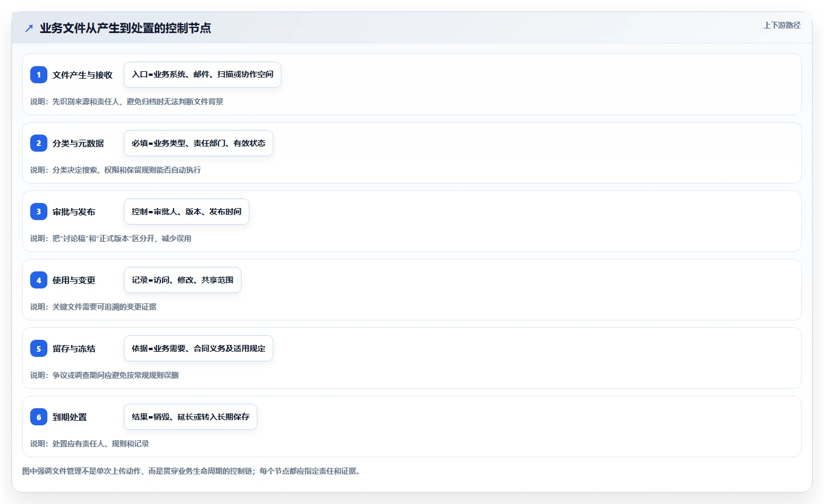The width and height of the screenshot is (824, 504).
Task: Click the step 2 number badge
Action: click(x=39, y=143)
